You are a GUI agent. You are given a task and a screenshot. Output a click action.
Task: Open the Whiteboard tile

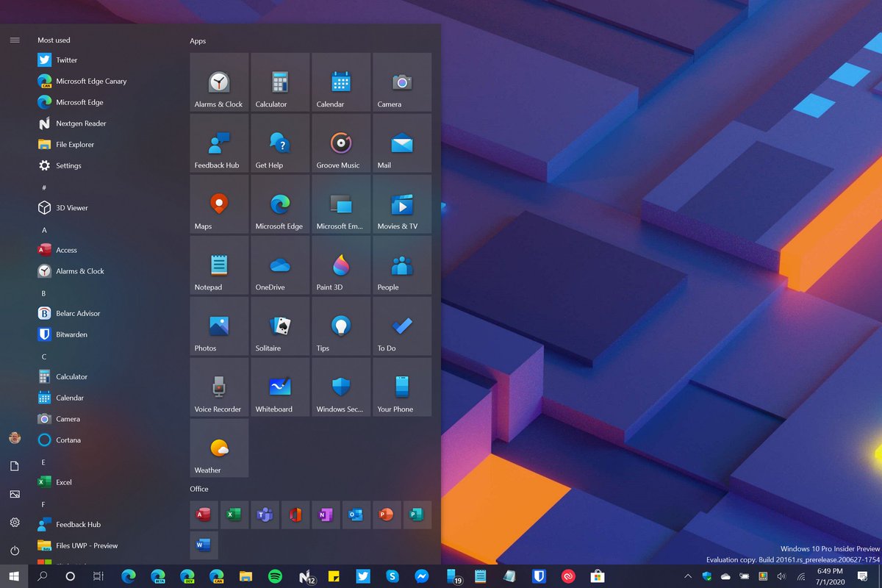[280, 387]
